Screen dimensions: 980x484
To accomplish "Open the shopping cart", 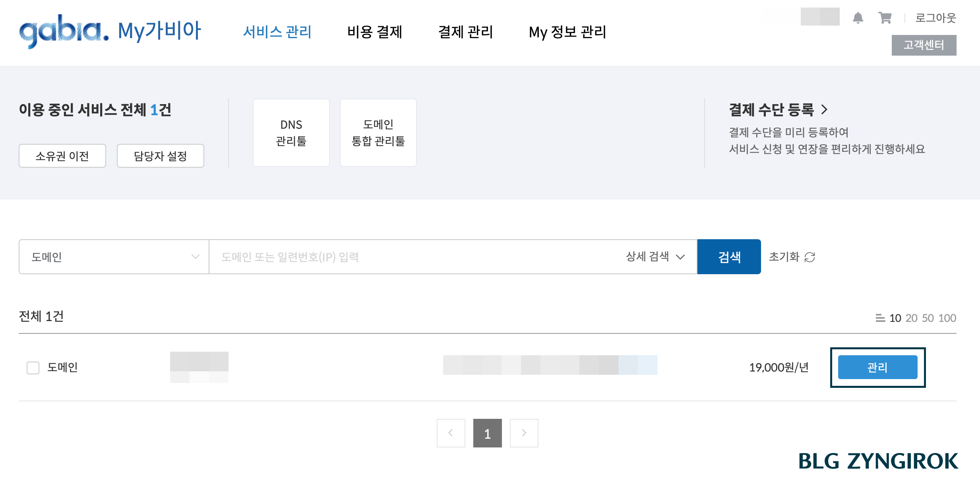I will click(x=885, y=17).
